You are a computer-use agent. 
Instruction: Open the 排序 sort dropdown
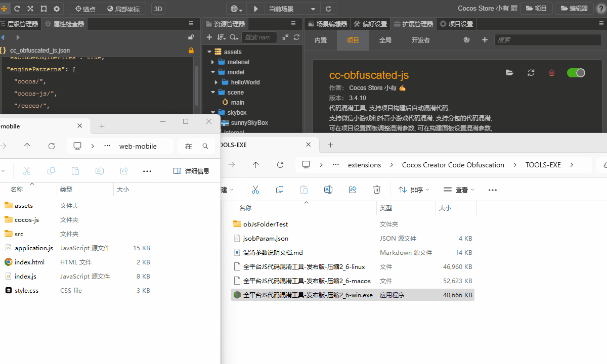pos(414,190)
